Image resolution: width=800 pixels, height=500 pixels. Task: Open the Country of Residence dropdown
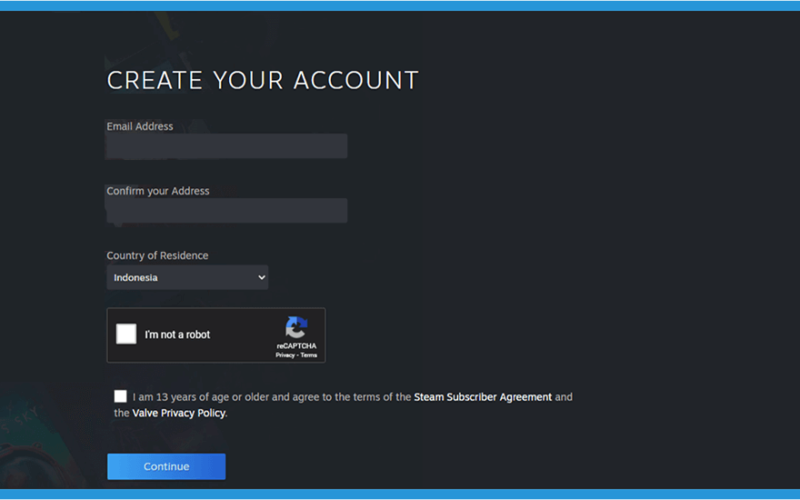[x=187, y=278]
